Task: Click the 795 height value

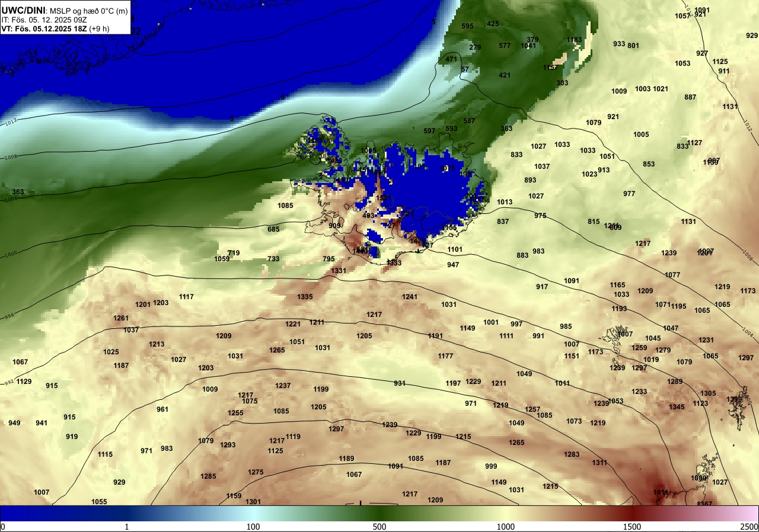Action: coord(329,259)
